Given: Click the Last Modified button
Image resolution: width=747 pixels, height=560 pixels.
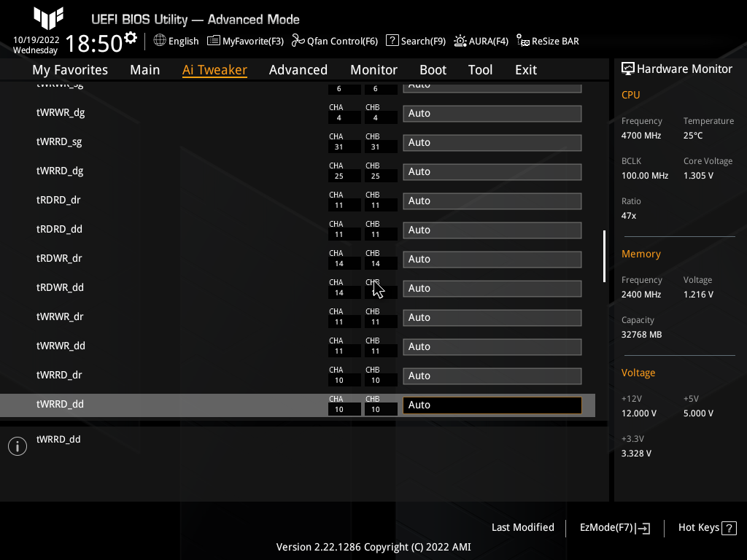Looking at the screenshot, I should pyautogui.click(x=522, y=527).
